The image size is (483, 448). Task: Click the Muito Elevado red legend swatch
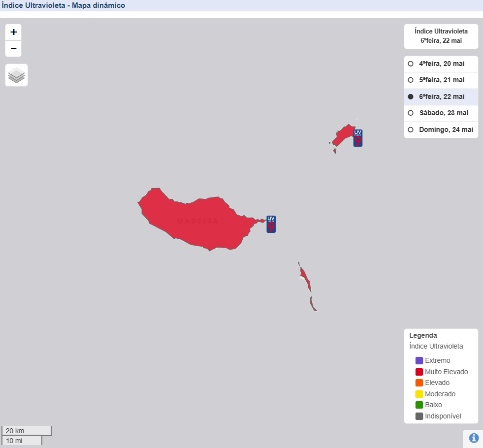coord(419,372)
